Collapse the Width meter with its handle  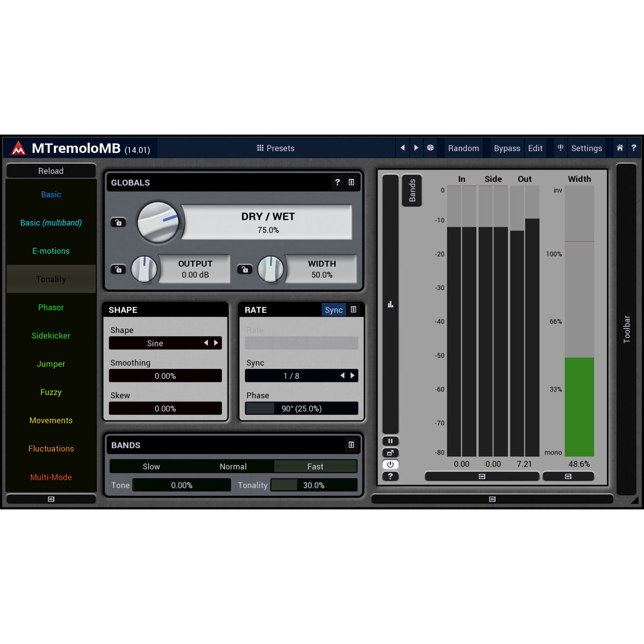(x=568, y=476)
